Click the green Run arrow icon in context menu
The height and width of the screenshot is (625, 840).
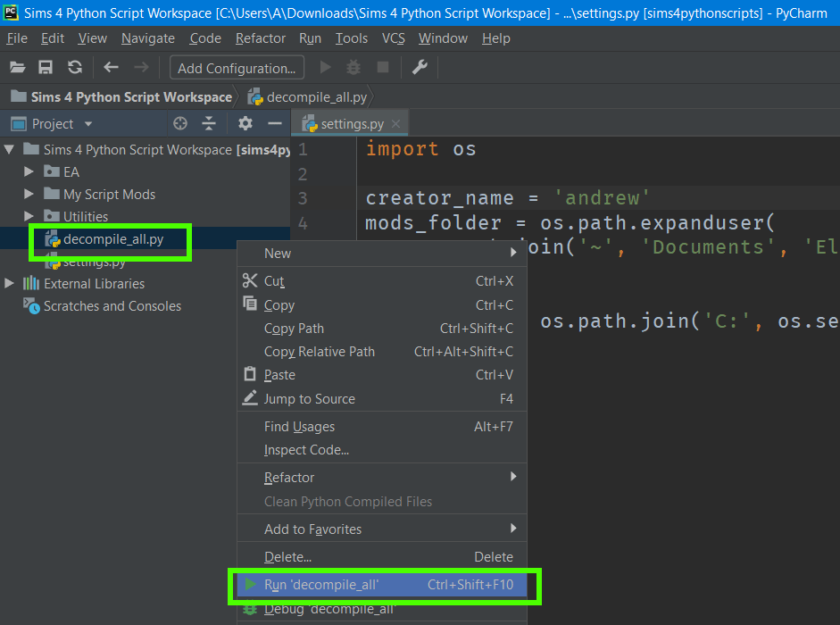[x=250, y=584]
